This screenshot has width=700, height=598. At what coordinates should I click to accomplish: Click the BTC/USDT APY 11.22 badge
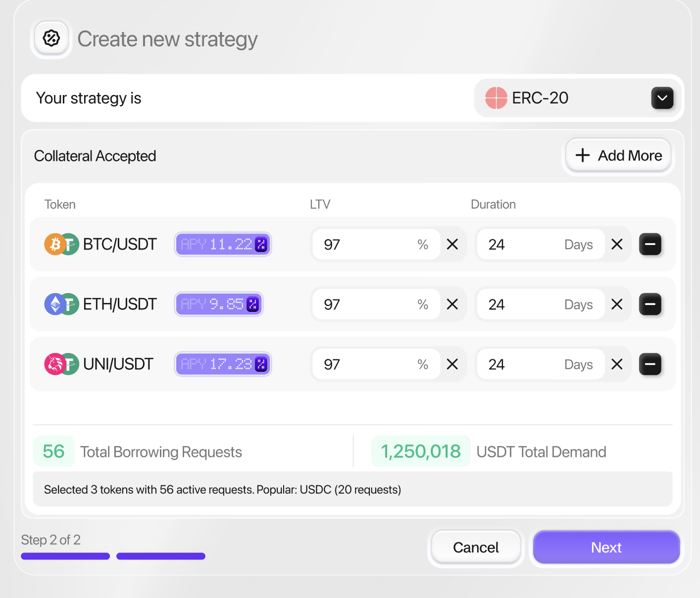point(223,244)
